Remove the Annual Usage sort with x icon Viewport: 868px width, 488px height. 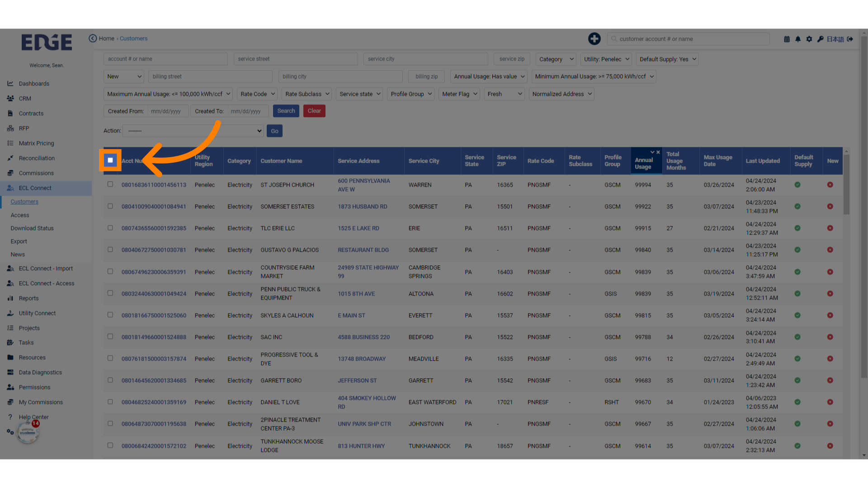click(x=658, y=152)
